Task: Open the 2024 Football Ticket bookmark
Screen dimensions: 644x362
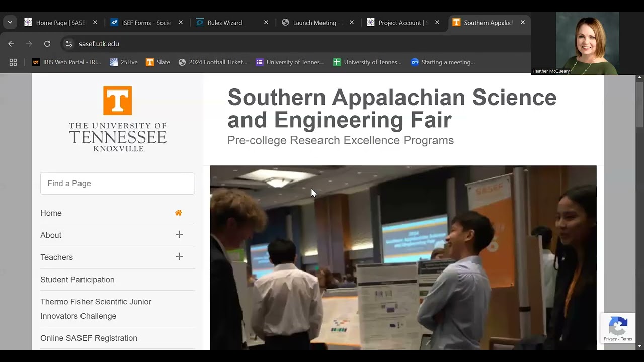Action: coord(213,62)
